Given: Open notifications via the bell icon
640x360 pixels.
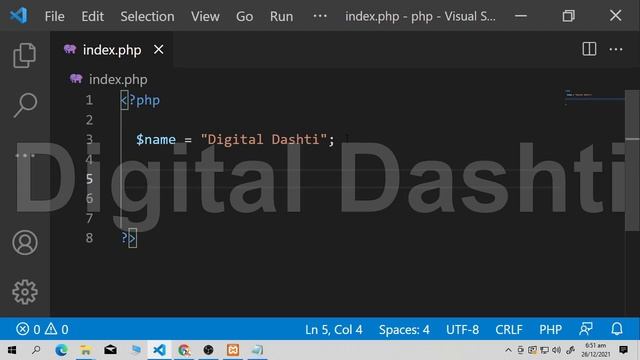Looking at the screenshot, I should 617,329.
